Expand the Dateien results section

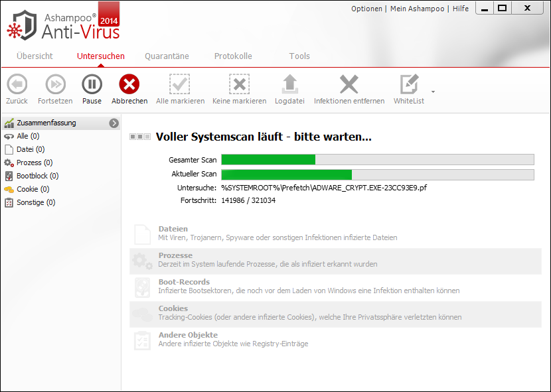173,229
